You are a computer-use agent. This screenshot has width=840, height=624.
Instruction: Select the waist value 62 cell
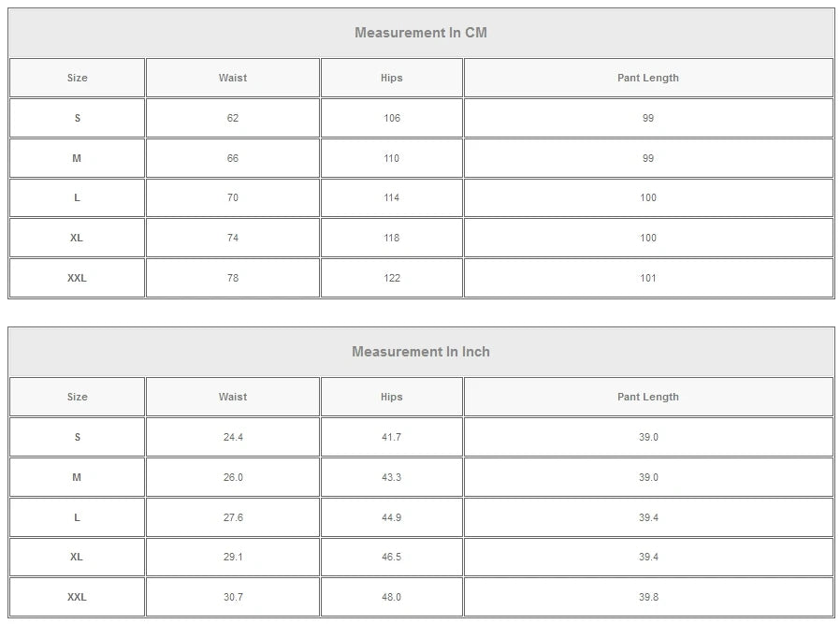coord(233,118)
